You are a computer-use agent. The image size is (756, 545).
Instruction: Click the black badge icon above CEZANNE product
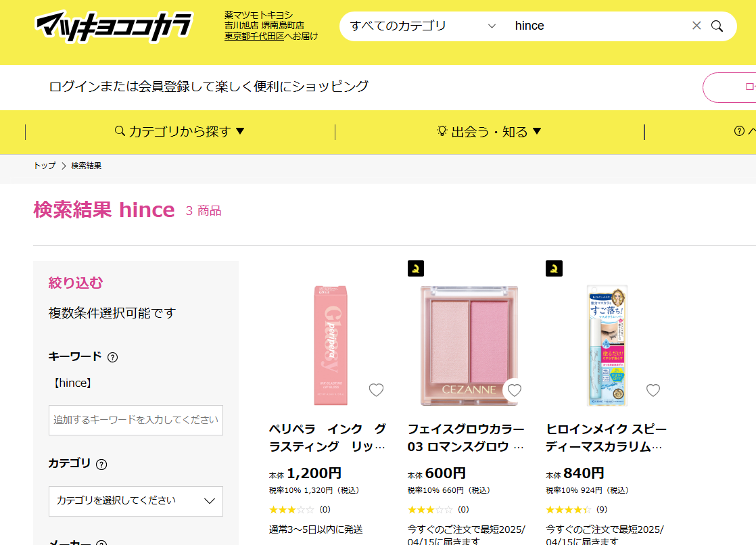tap(416, 268)
